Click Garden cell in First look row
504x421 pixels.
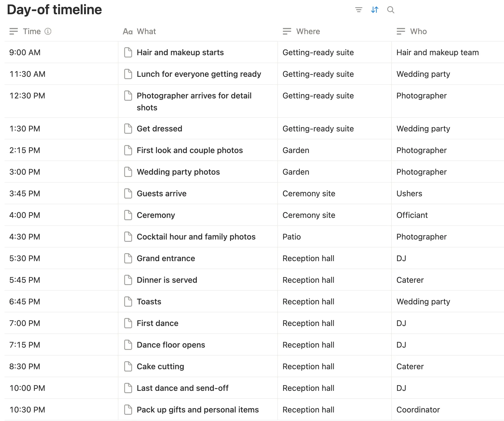[x=335, y=150]
